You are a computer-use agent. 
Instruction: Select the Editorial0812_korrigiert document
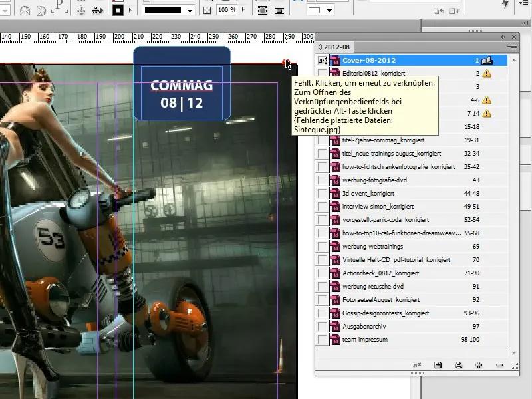click(412, 73)
